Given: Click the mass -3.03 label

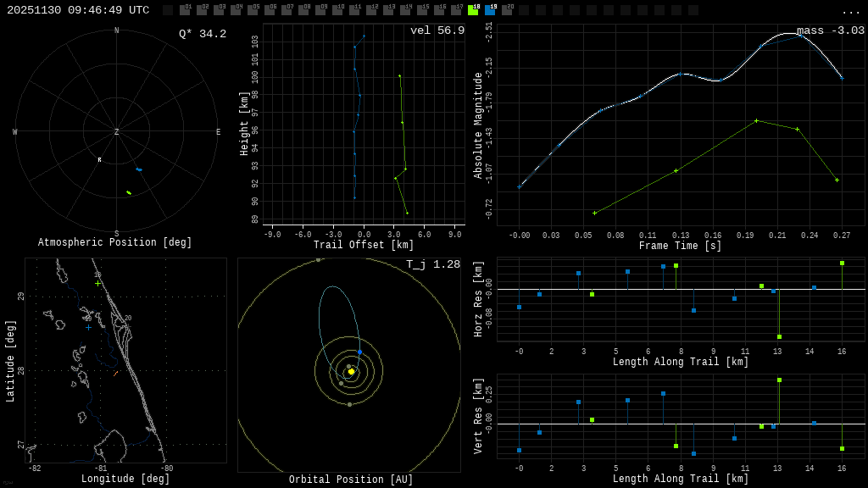Looking at the screenshot, I should pos(830,30).
